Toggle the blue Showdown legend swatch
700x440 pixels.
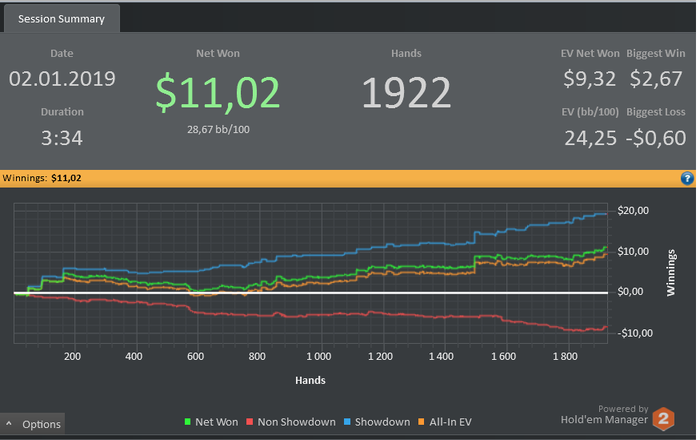coord(347,422)
